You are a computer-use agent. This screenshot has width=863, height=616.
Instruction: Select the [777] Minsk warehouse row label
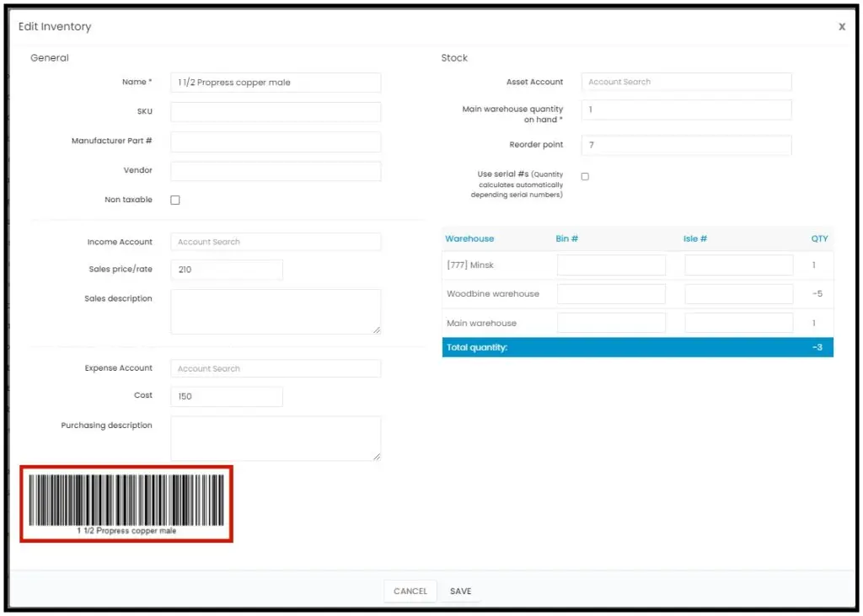pyautogui.click(x=470, y=265)
